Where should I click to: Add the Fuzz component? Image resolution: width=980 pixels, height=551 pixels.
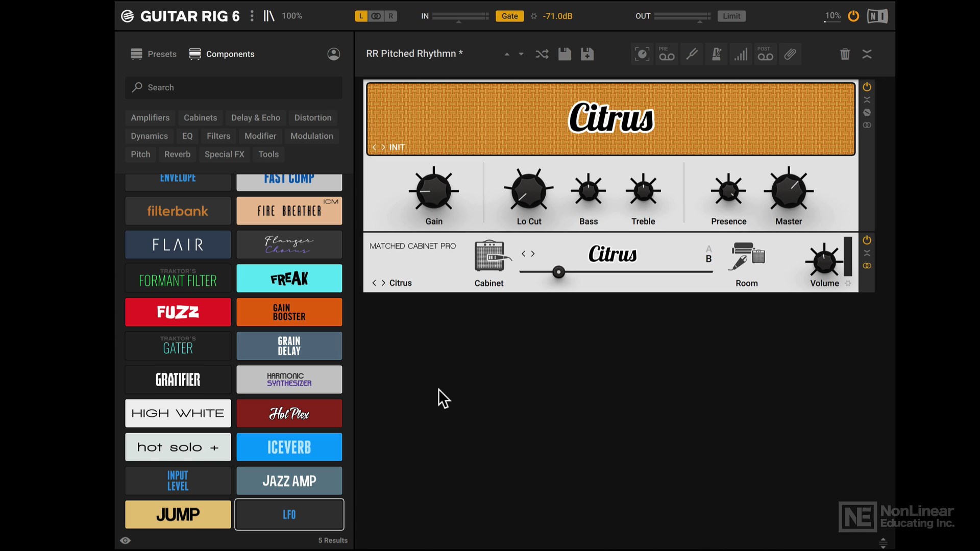click(x=178, y=312)
